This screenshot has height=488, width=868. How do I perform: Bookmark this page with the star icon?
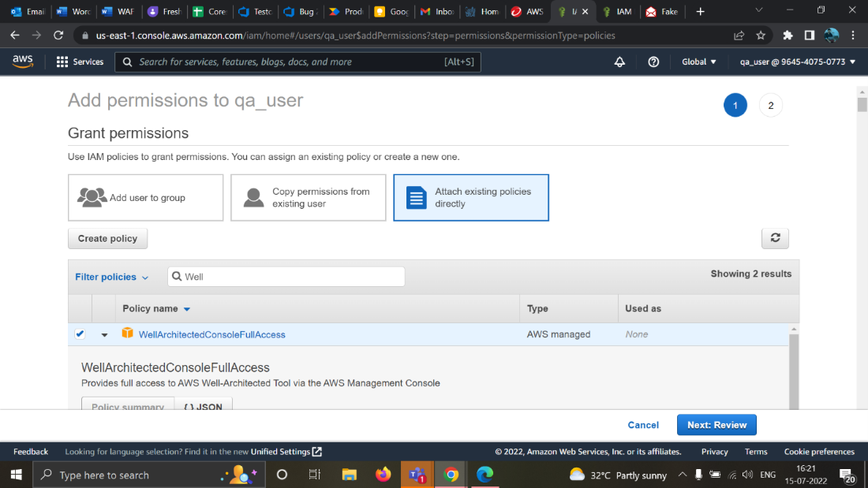(761, 35)
